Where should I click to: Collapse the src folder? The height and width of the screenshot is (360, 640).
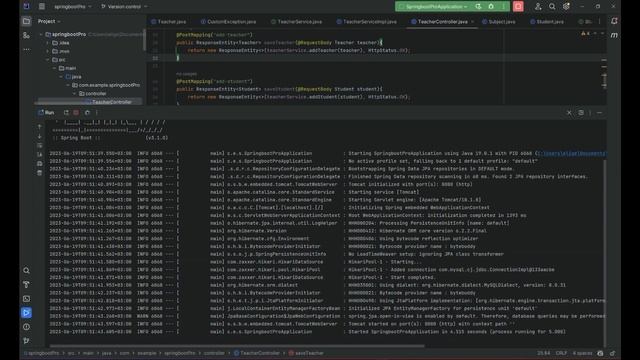point(48,60)
